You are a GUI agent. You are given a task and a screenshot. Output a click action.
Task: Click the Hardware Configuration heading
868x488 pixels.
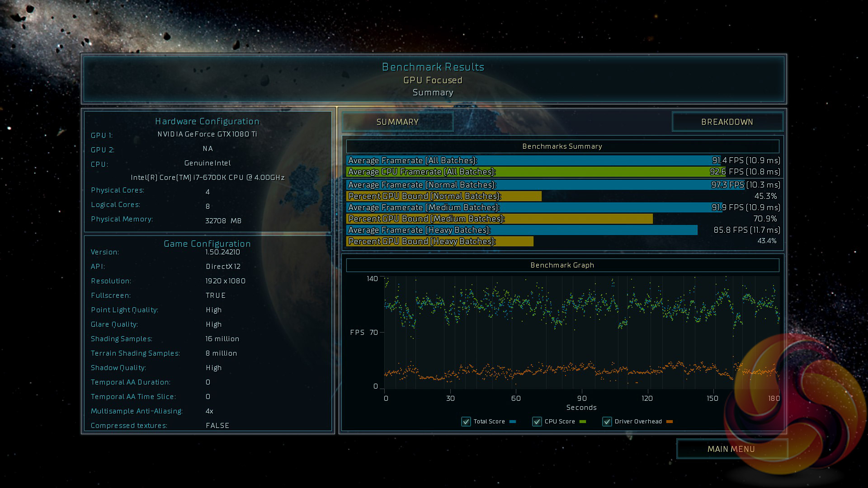click(207, 121)
